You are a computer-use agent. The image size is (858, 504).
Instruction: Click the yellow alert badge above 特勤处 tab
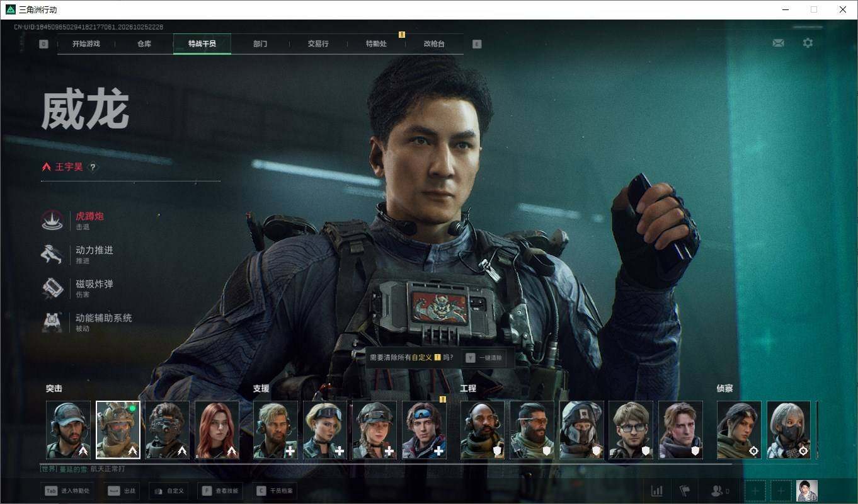(x=402, y=35)
